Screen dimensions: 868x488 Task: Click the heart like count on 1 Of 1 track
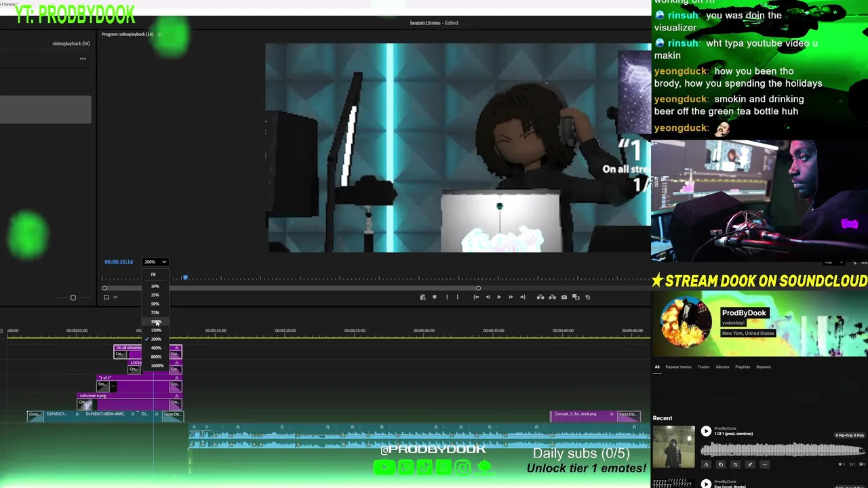pos(842,464)
